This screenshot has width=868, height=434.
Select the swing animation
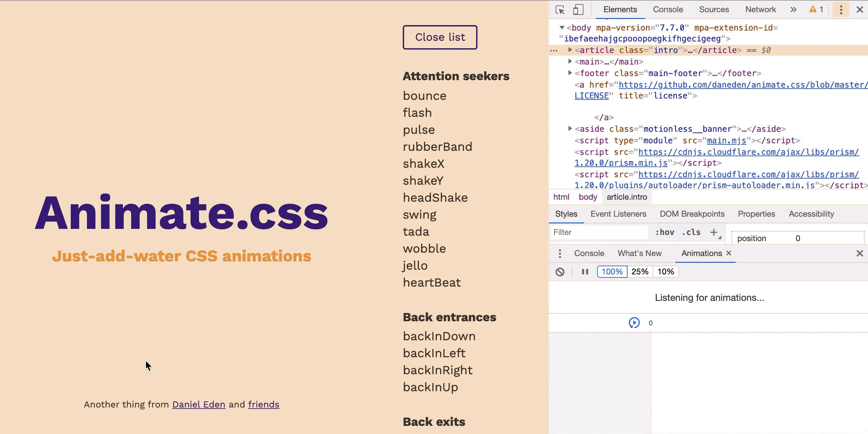click(419, 215)
